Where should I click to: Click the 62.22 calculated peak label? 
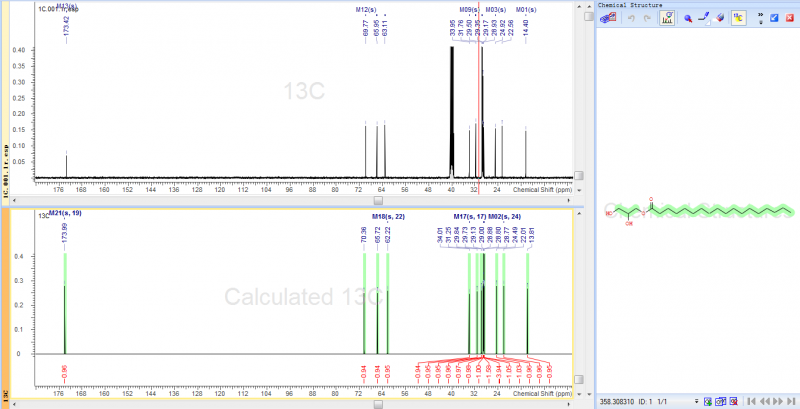tap(387, 235)
